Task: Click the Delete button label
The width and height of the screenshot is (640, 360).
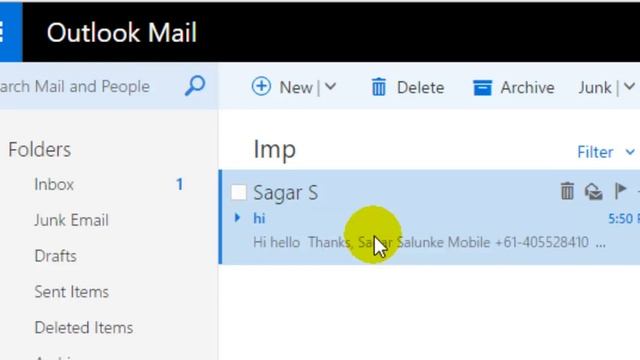Action: tap(420, 87)
